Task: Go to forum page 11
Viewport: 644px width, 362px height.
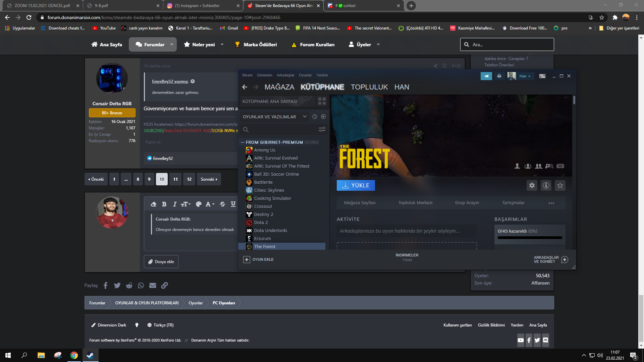Action: tap(175, 179)
